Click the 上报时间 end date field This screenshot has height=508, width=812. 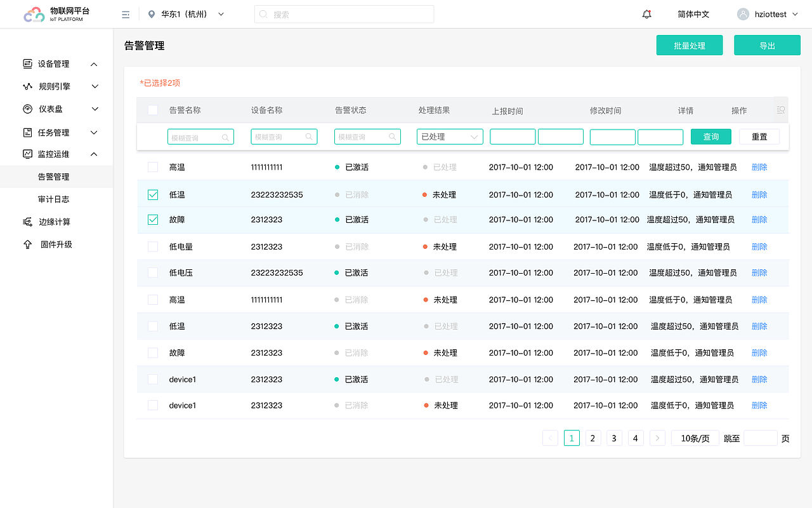click(x=561, y=137)
